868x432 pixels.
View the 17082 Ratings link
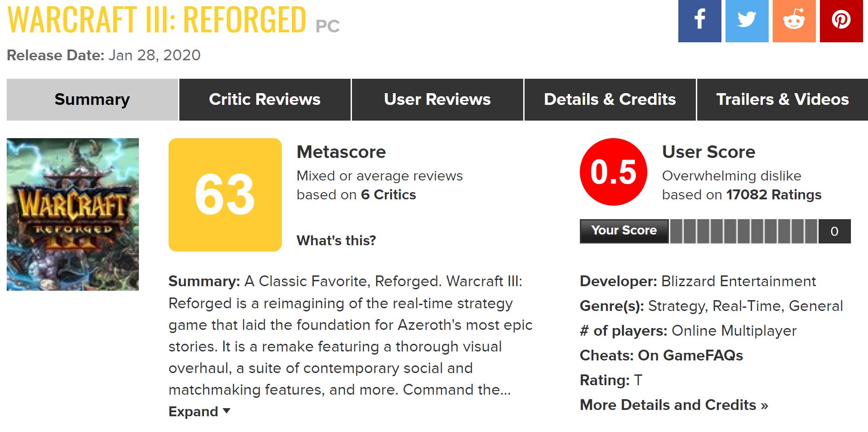[774, 195]
